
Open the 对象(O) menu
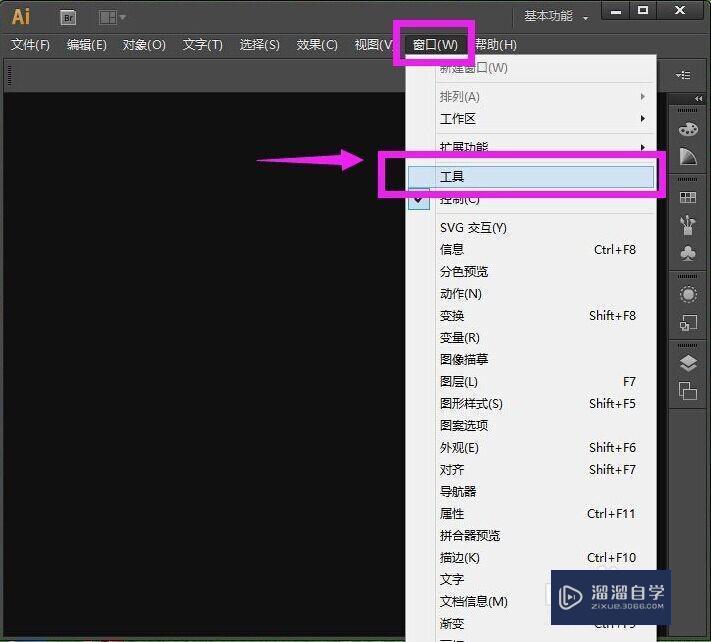click(x=144, y=44)
